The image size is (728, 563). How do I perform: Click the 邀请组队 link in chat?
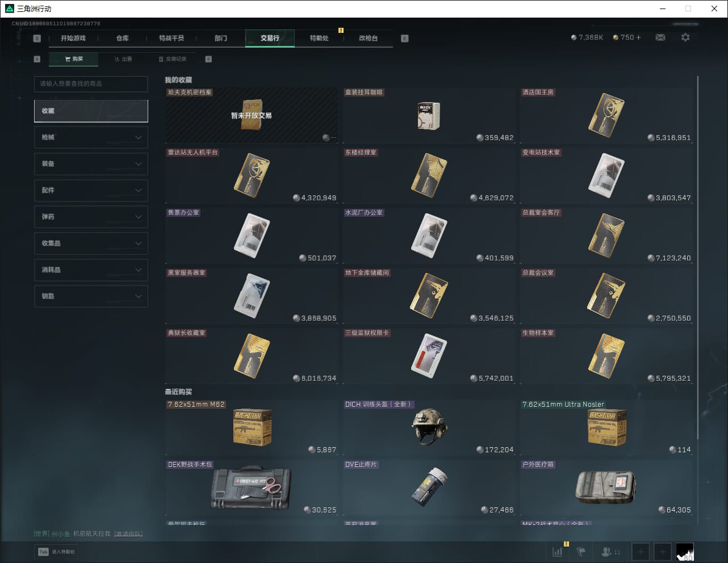(x=128, y=534)
